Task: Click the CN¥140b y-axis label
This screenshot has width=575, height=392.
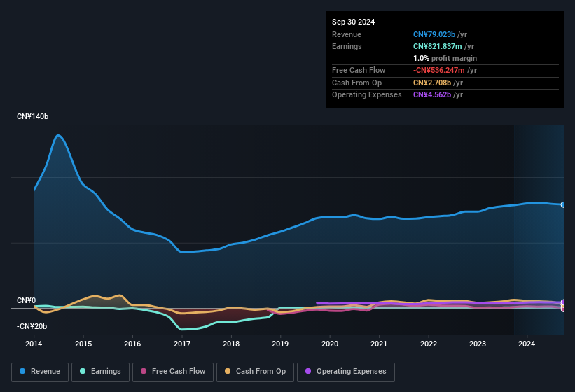Action: tap(32, 117)
